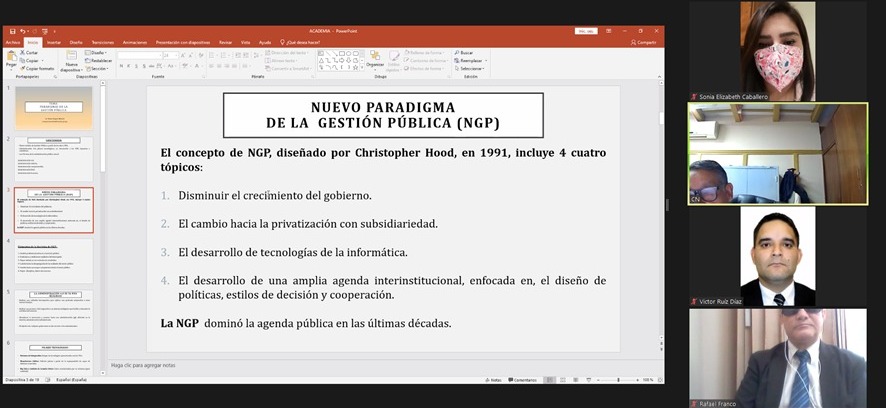Screen dimensions: 886x408
Task: Toggle Underline (S) formatting
Action: [x=136, y=66]
